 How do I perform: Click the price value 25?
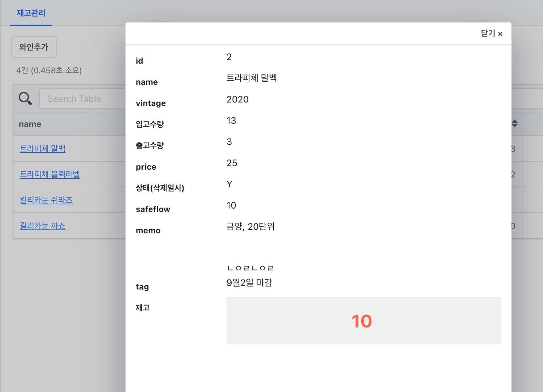(x=232, y=163)
